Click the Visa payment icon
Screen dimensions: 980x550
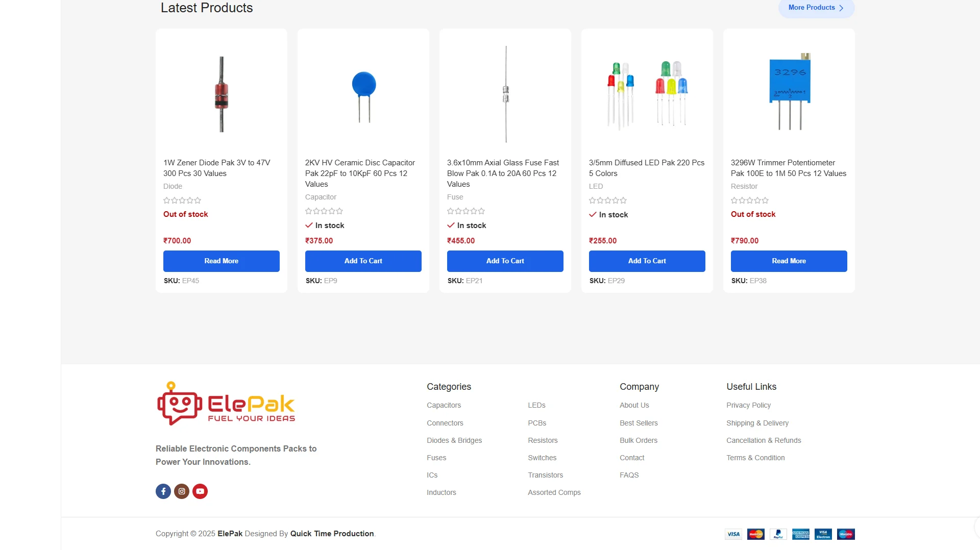[733, 534]
